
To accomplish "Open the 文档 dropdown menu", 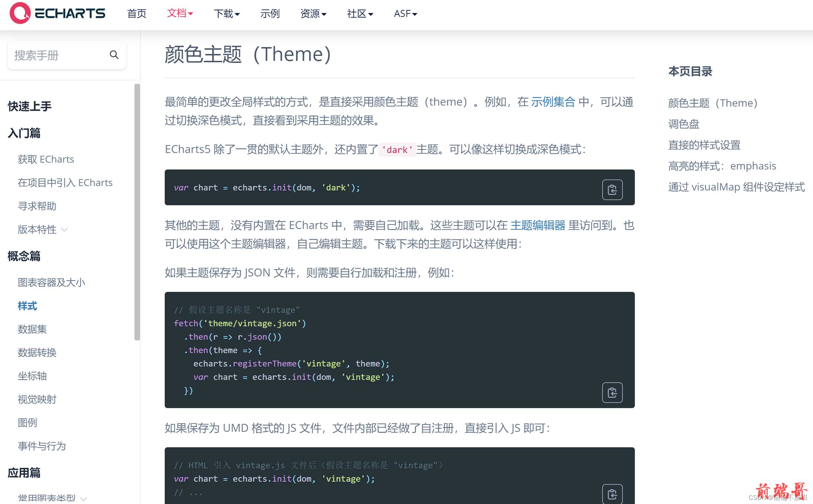I will (180, 13).
